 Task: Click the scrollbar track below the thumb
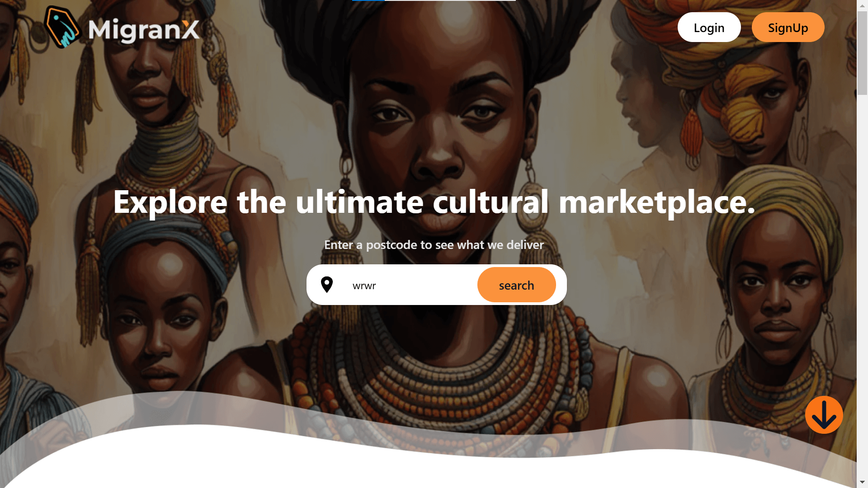(863, 285)
